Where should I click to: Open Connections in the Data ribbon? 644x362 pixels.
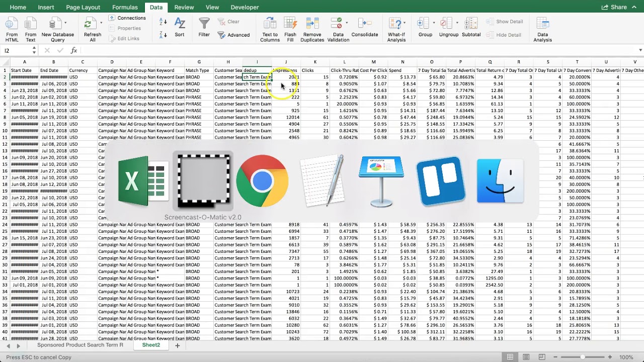[127, 18]
